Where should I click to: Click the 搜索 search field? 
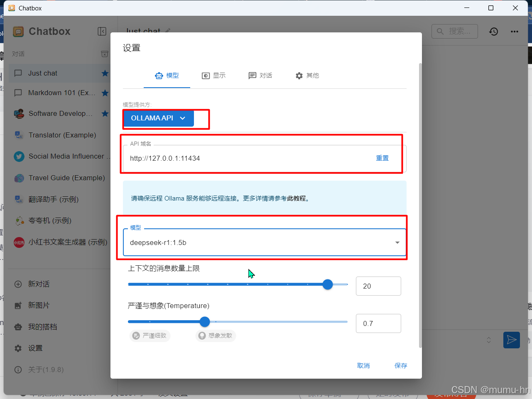[x=455, y=31]
